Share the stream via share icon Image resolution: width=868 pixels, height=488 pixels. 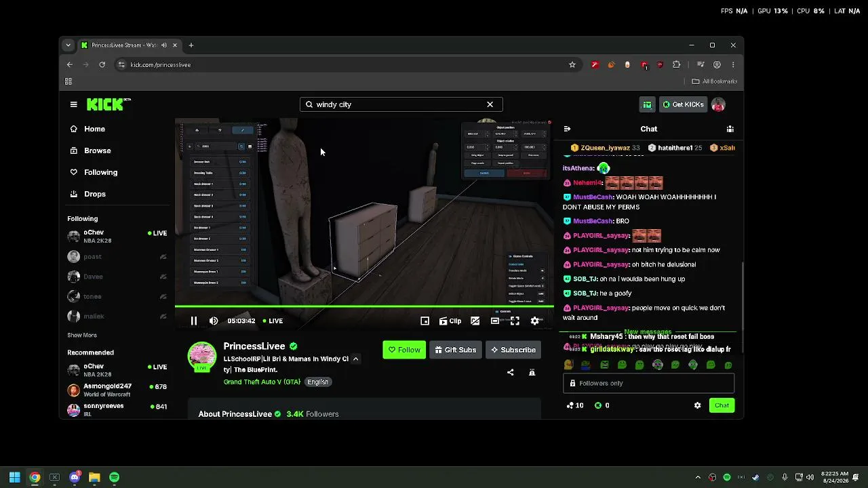point(511,372)
